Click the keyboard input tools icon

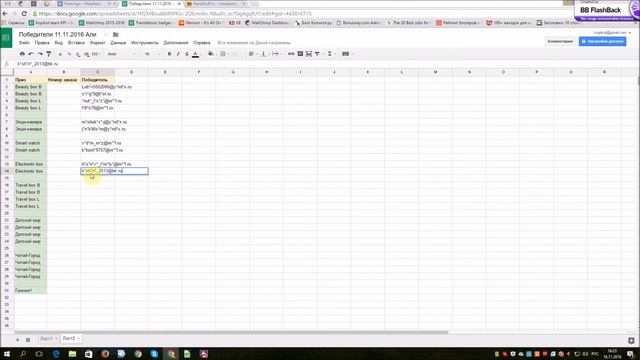point(347,54)
